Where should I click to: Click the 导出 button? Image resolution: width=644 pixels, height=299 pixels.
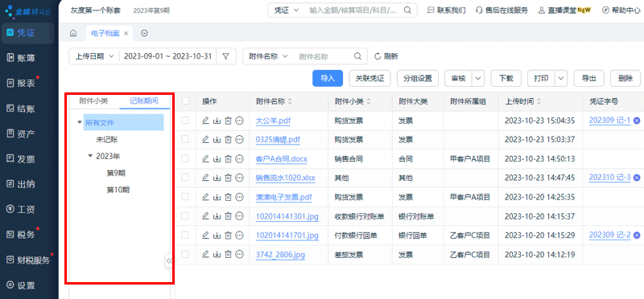click(x=589, y=78)
